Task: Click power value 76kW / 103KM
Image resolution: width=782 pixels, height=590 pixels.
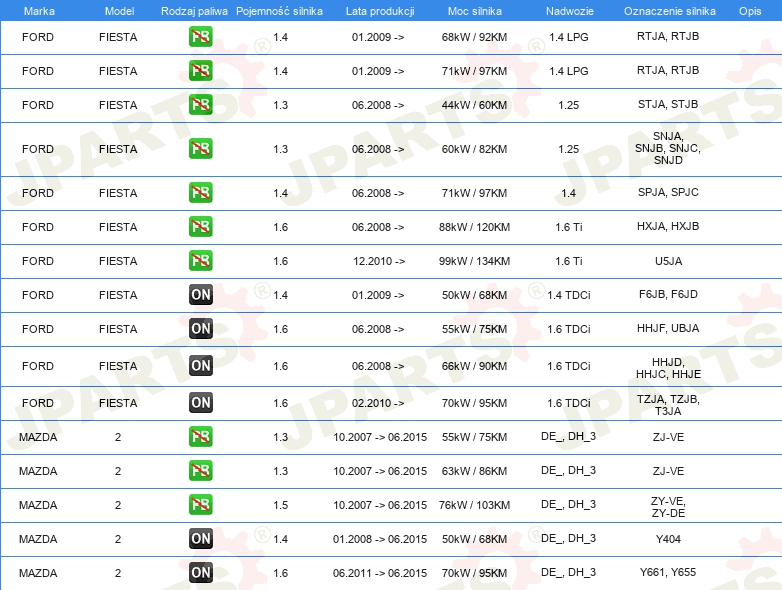Action: [474, 505]
